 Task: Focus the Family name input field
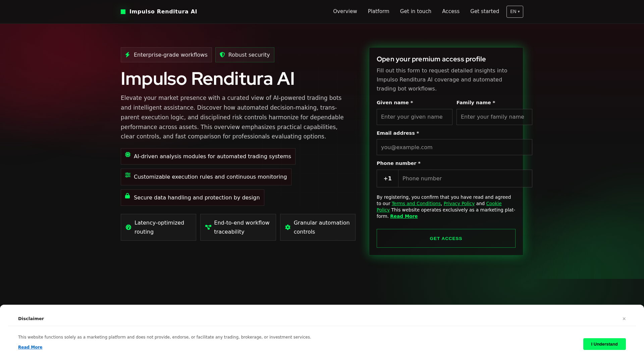494,117
